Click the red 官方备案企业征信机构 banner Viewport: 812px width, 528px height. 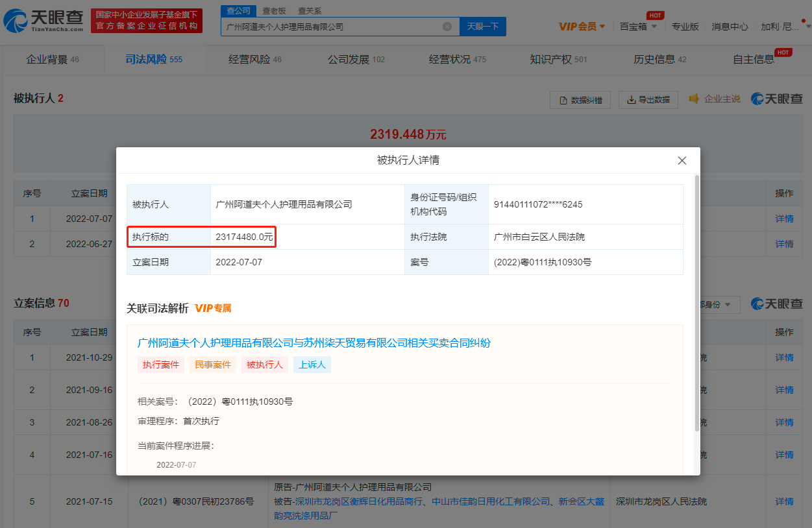(147, 21)
